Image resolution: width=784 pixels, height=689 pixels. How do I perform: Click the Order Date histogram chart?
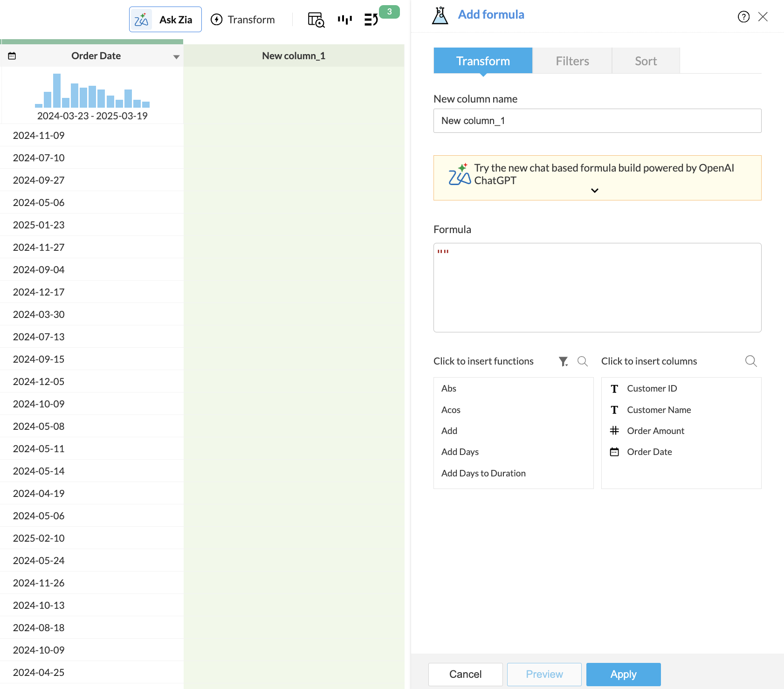[x=92, y=91]
